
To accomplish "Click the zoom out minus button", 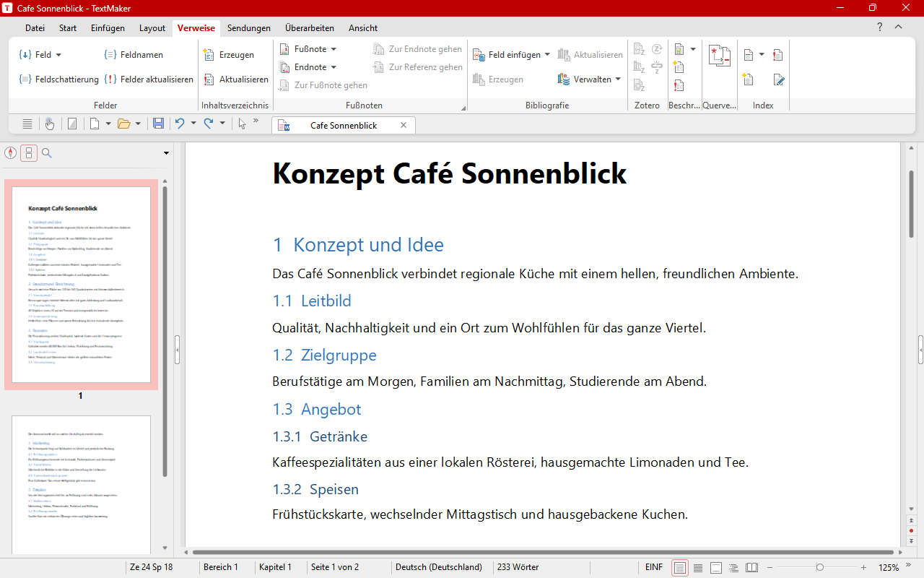I will point(770,567).
